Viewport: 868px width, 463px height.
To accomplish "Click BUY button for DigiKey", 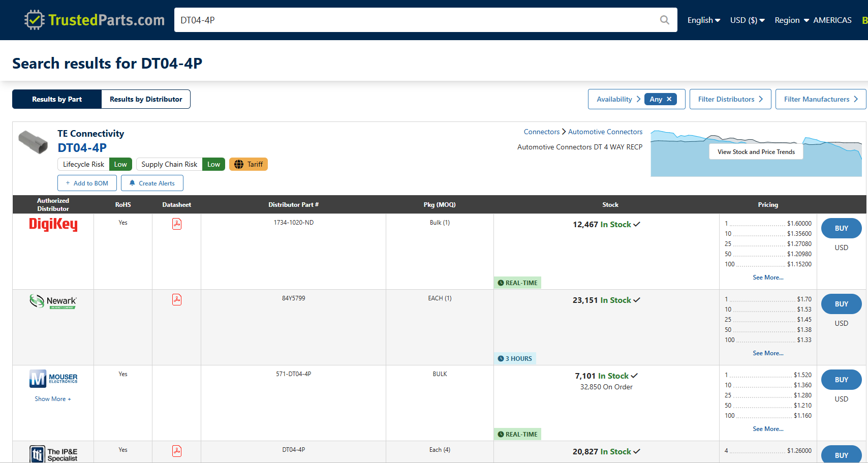I will click(842, 228).
